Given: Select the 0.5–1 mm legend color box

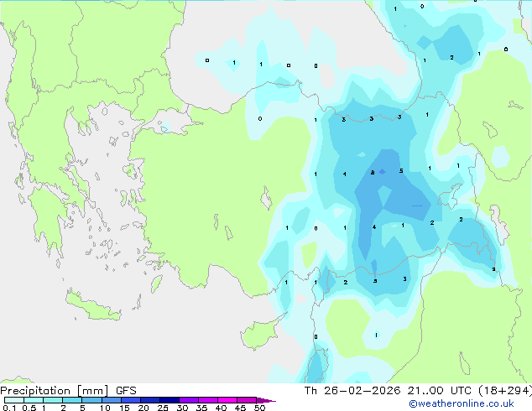Looking at the screenshot, I should coord(34,400).
